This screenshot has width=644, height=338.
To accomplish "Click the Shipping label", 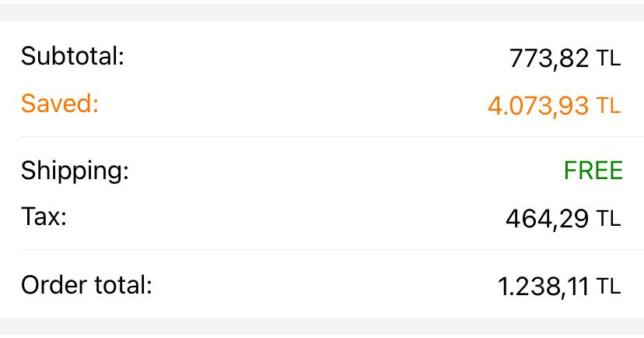I will coord(75,171).
